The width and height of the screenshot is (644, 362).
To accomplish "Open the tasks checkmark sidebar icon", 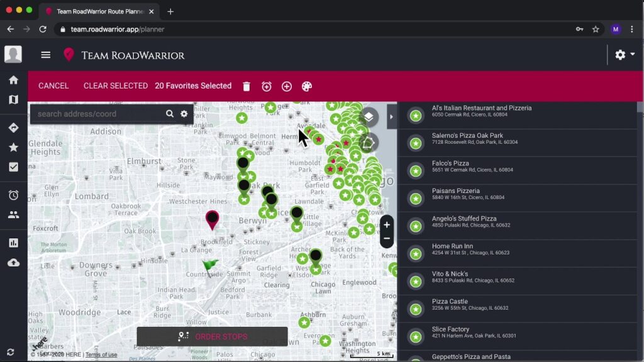I will click(x=14, y=167).
